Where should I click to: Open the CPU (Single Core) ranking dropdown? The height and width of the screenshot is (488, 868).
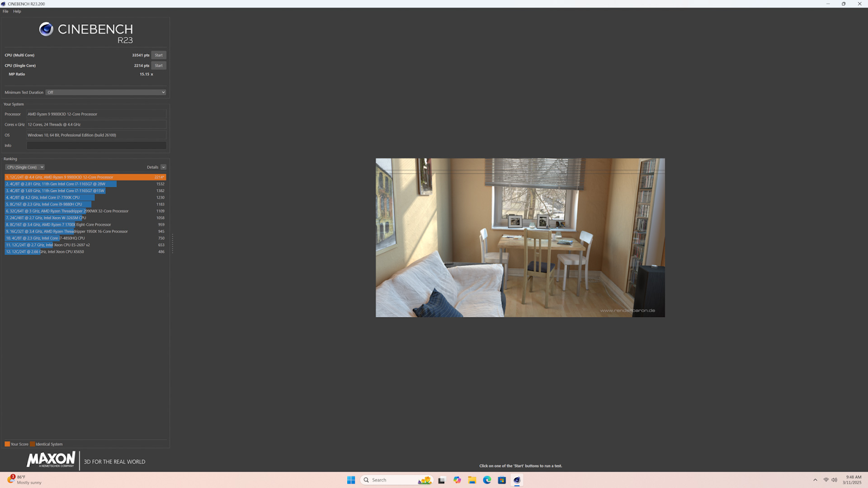(25, 167)
